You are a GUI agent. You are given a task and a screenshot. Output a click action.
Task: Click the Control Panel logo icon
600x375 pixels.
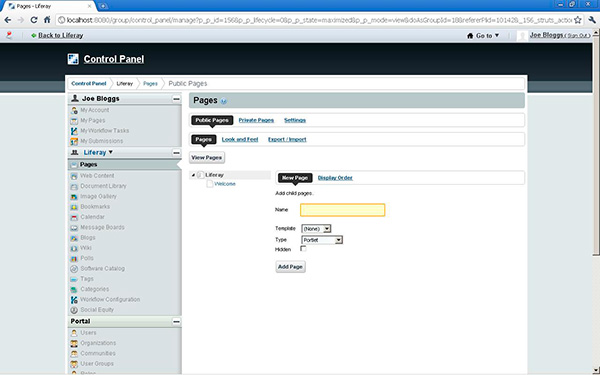pyautogui.click(x=73, y=59)
